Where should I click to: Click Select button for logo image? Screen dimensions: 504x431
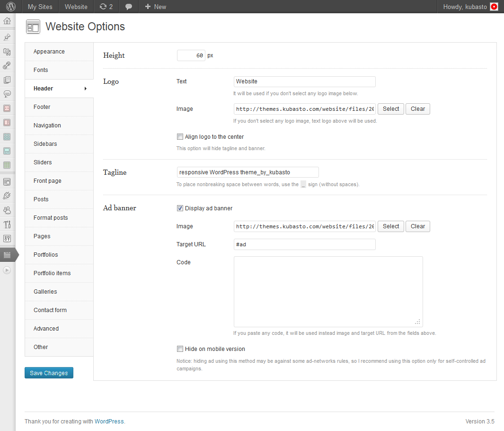pyautogui.click(x=390, y=109)
